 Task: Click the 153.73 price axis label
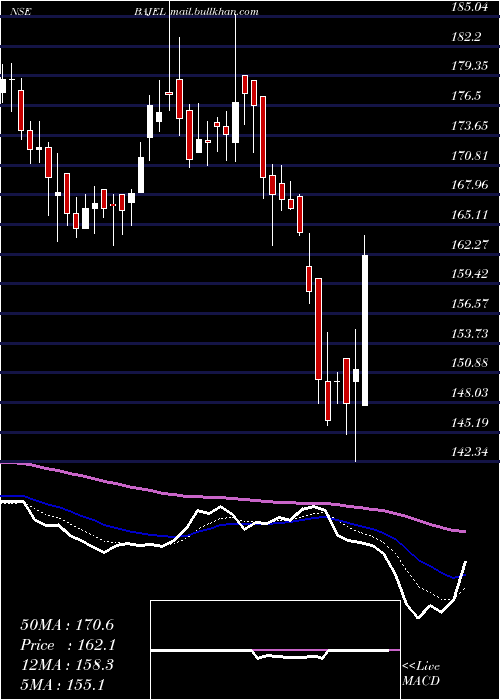tap(470, 333)
